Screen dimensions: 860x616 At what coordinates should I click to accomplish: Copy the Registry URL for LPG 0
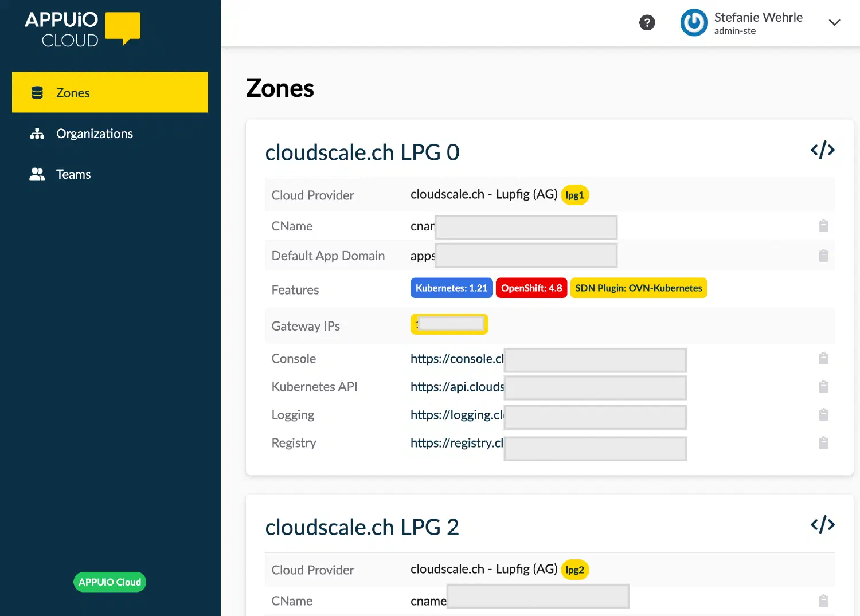pos(824,442)
